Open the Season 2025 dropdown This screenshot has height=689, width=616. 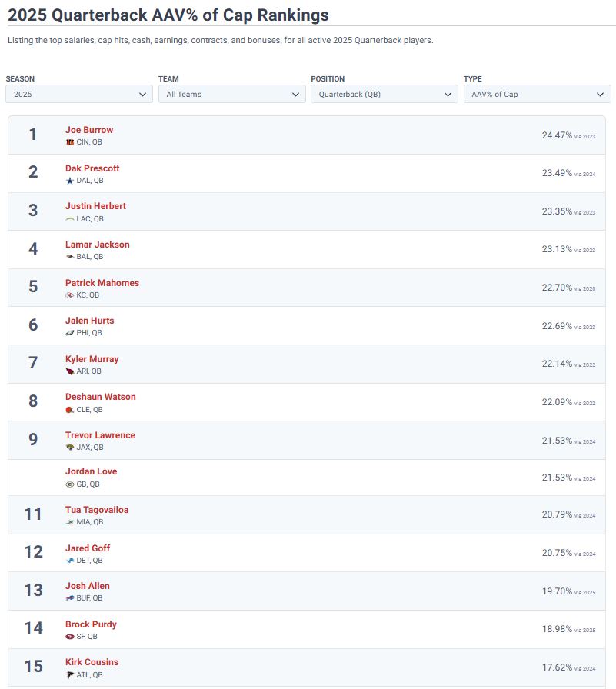coord(78,94)
